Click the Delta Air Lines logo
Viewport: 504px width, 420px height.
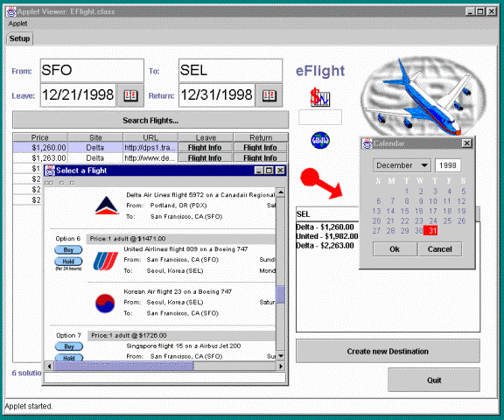107,206
